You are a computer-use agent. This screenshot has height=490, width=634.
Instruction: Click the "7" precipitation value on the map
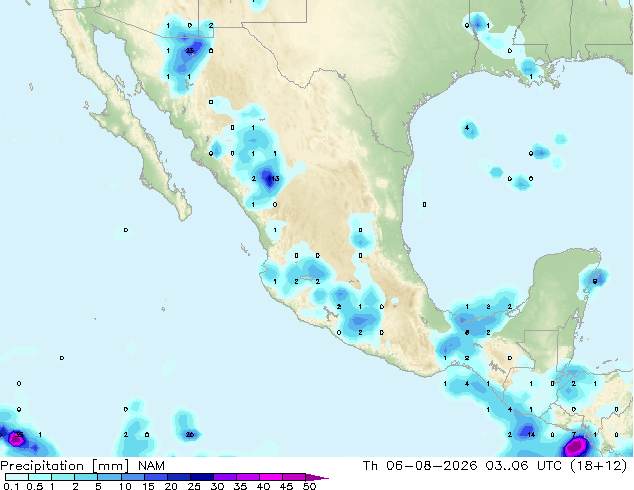pos(574,435)
